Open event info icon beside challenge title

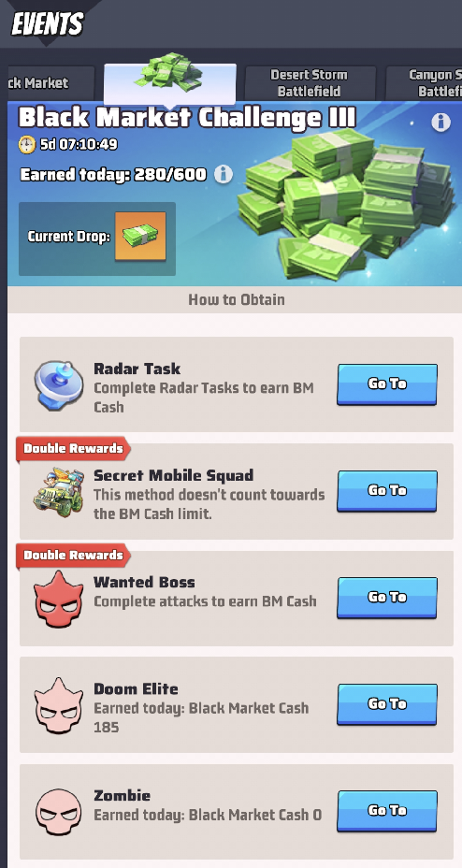441,123
